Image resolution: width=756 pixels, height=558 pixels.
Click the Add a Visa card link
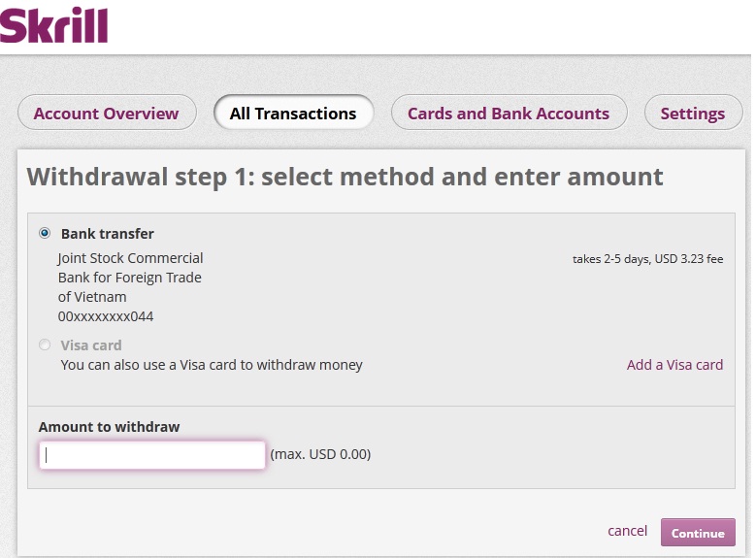coord(674,365)
